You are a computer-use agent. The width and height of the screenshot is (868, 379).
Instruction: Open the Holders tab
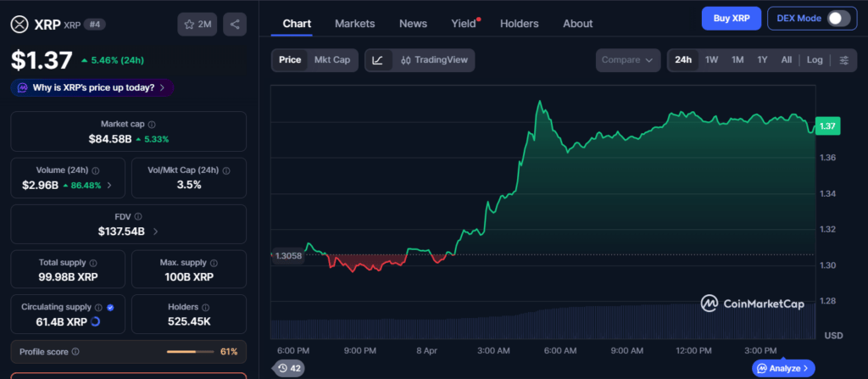click(x=519, y=24)
